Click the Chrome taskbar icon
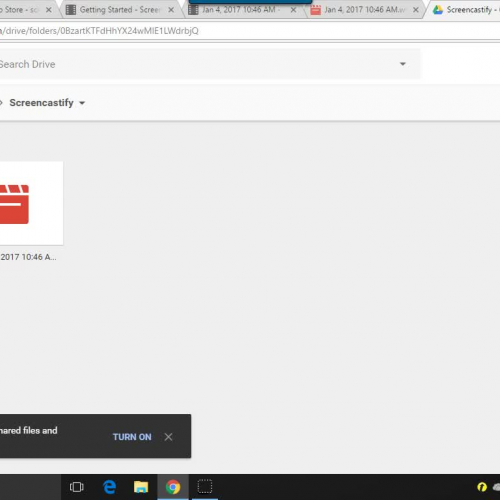 coord(173,487)
